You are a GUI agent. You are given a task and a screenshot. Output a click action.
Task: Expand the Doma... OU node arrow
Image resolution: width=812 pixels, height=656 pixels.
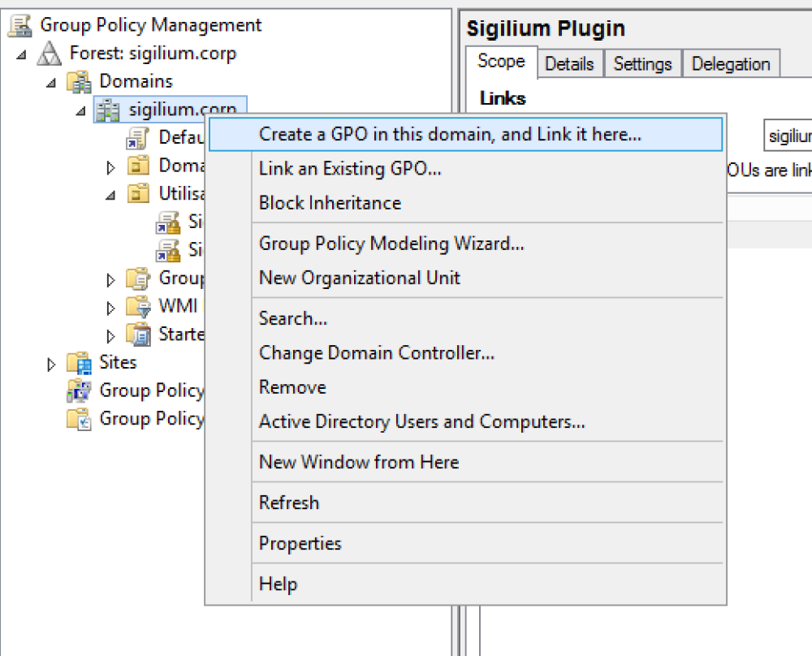pyautogui.click(x=110, y=168)
